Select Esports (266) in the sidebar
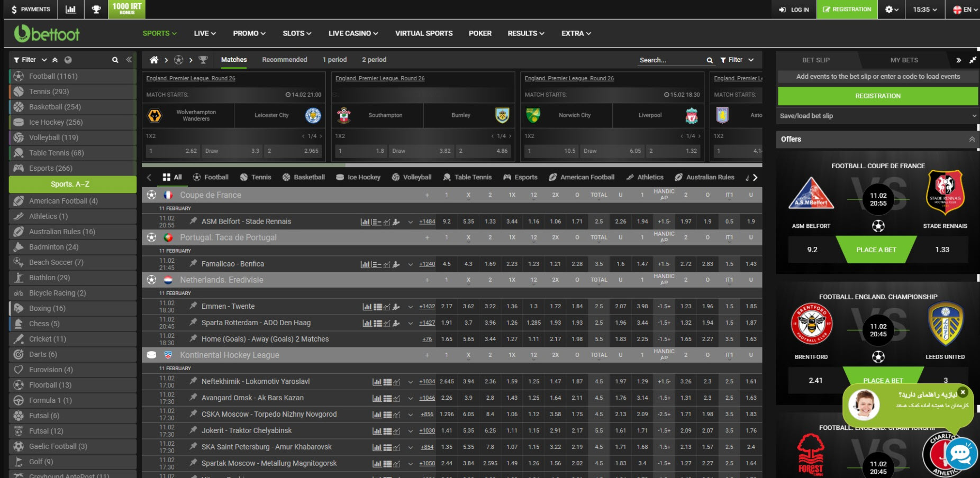The image size is (980, 478). tap(73, 168)
